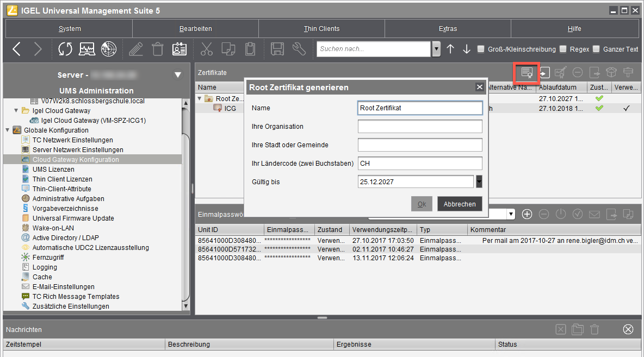Open the monitor activity toolbar icon
644x357 pixels.
tap(86, 49)
